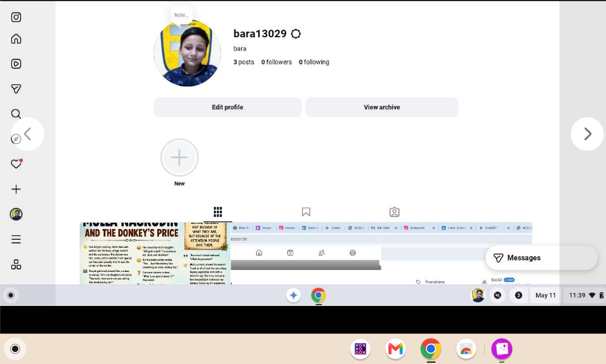Click the View archive button
Viewport: 606px width, 364px height.
[381, 107]
